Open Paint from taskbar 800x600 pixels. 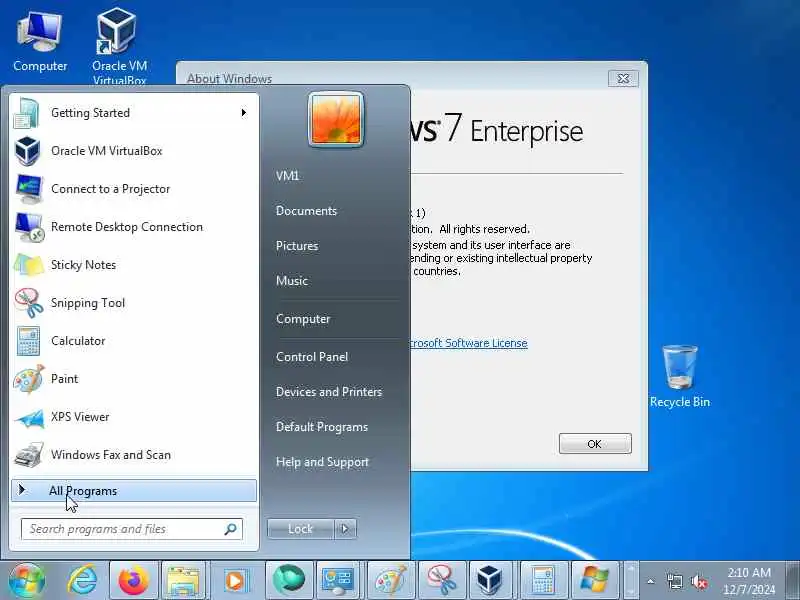point(390,580)
